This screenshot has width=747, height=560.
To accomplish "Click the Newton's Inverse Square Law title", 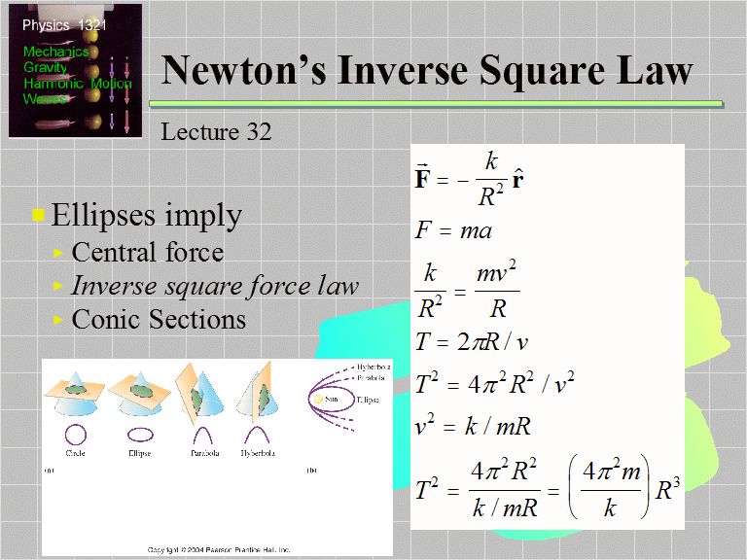I will click(x=427, y=71).
